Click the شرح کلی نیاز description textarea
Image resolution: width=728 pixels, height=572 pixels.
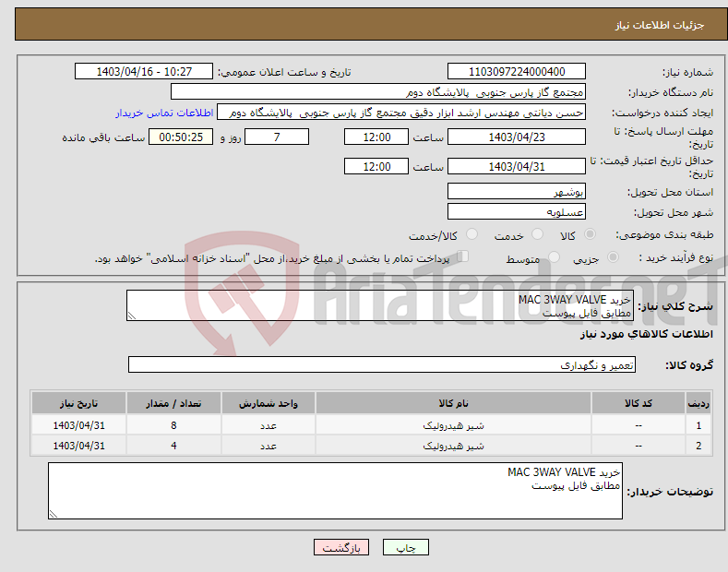click(x=380, y=305)
